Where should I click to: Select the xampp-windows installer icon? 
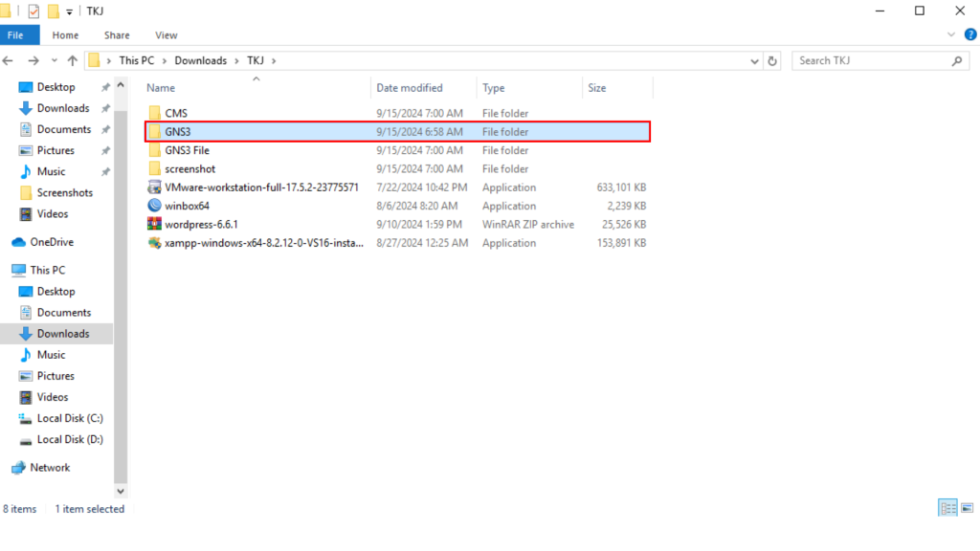(x=154, y=243)
